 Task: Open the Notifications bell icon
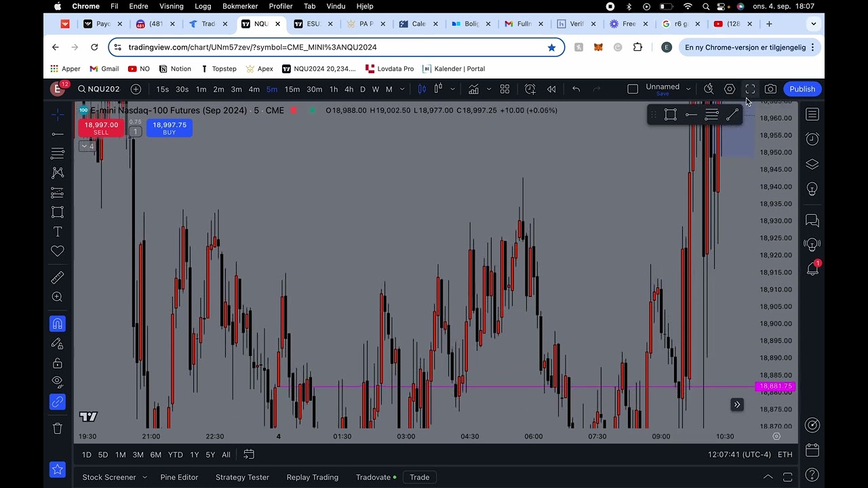point(812,269)
